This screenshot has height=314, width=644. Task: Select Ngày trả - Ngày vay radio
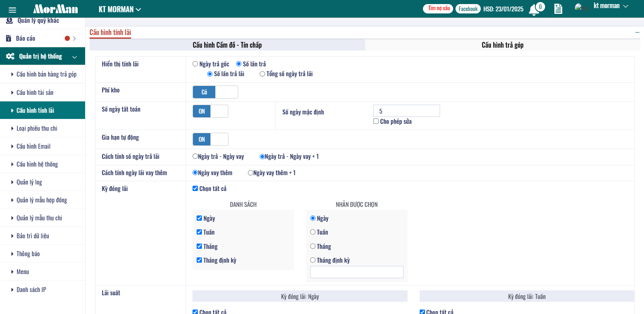click(x=195, y=156)
